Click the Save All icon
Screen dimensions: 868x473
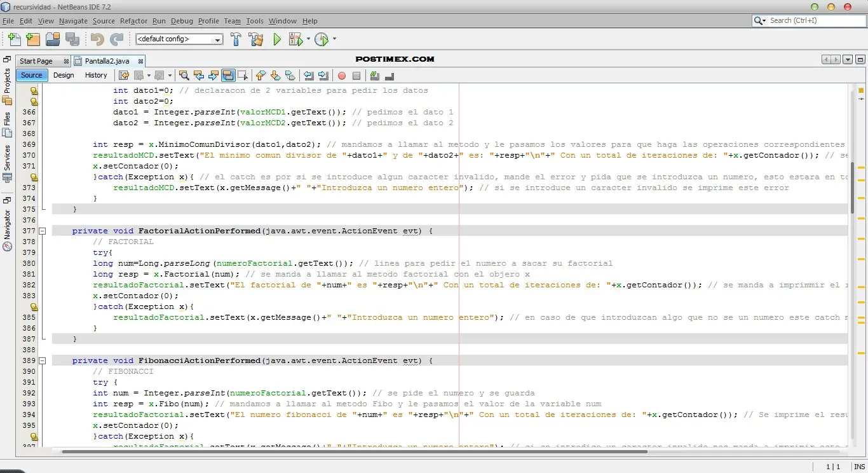click(x=72, y=39)
